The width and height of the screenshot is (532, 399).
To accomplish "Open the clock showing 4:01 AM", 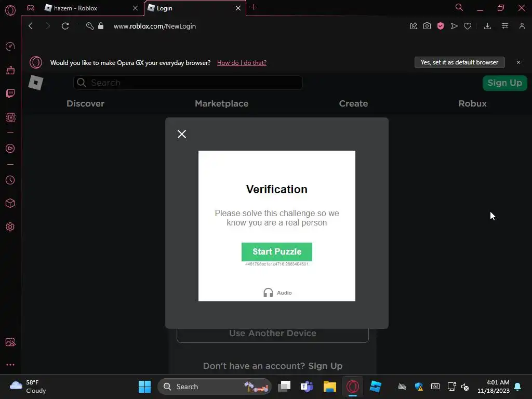I will coord(494,387).
